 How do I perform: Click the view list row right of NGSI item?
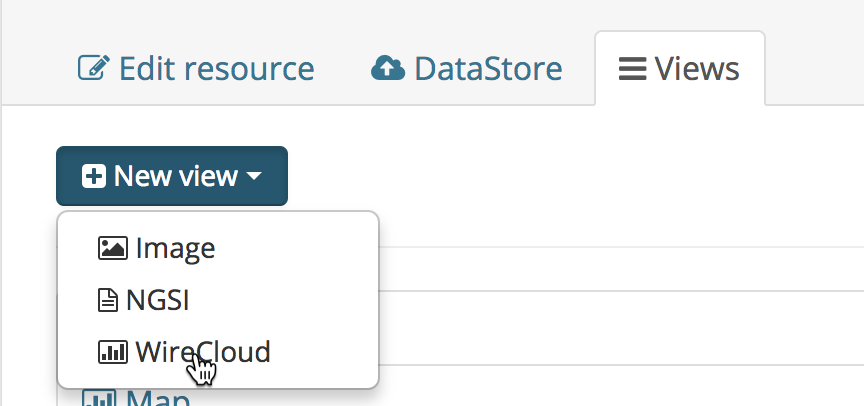click(621, 327)
